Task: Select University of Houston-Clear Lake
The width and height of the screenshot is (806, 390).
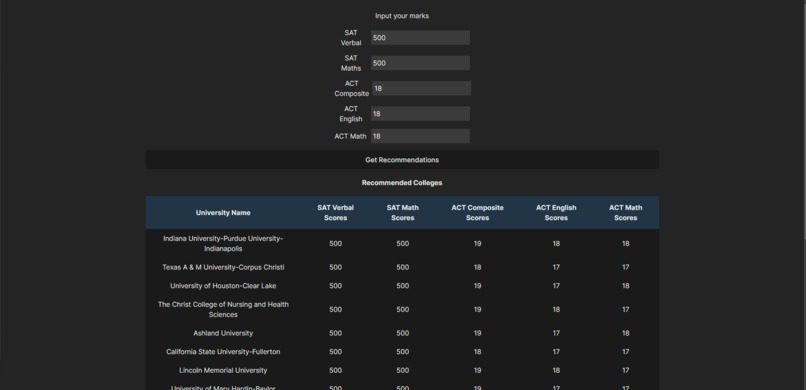Action: click(x=223, y=286)
